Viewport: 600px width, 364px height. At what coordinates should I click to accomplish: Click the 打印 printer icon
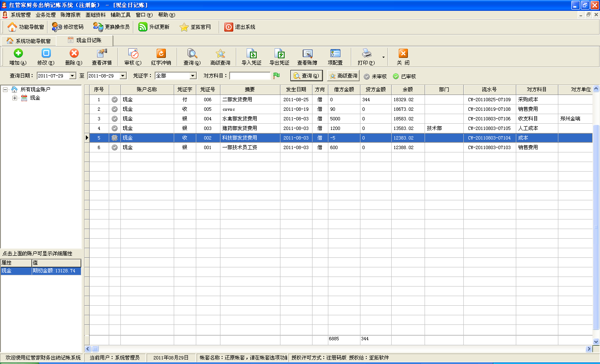(366, 53)
